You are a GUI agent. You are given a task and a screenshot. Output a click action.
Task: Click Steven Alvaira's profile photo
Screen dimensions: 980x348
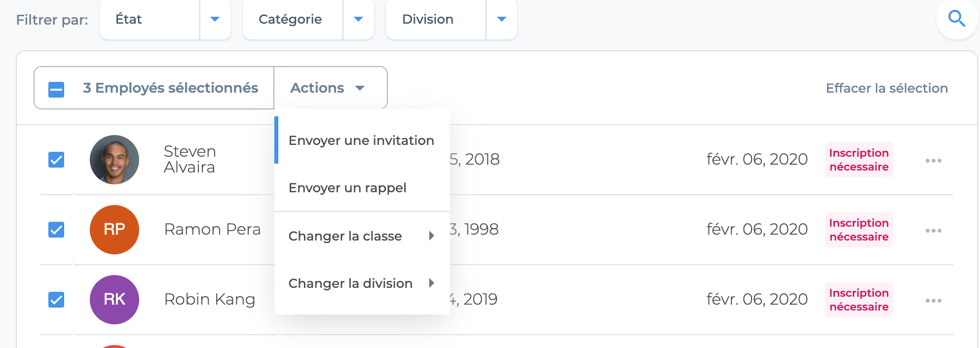click(114, 160)
